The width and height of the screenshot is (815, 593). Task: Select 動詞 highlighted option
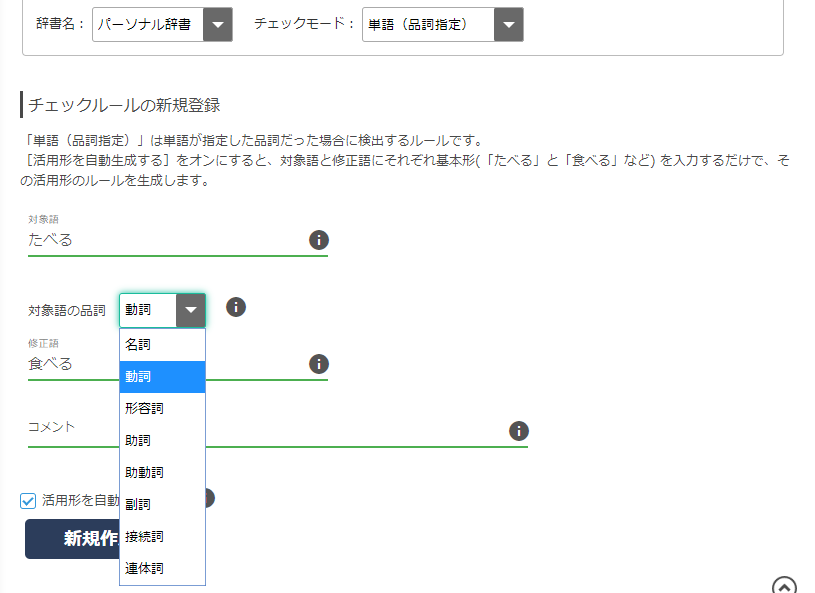[162, 377]
